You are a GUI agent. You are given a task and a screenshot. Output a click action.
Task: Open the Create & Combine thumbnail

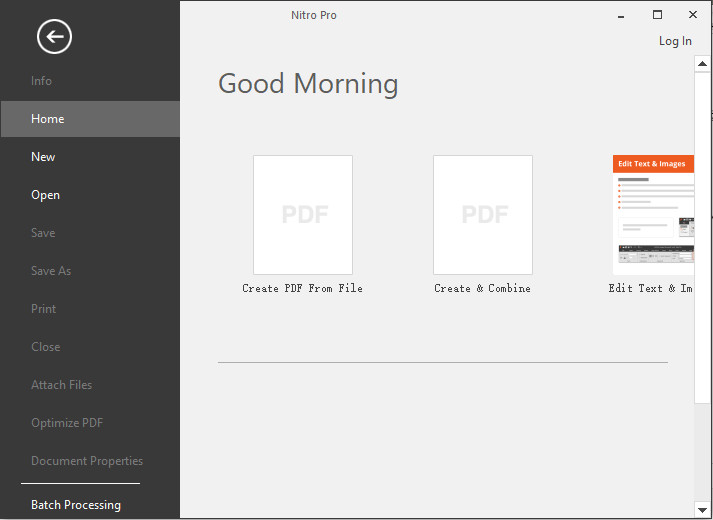(483, 215)
